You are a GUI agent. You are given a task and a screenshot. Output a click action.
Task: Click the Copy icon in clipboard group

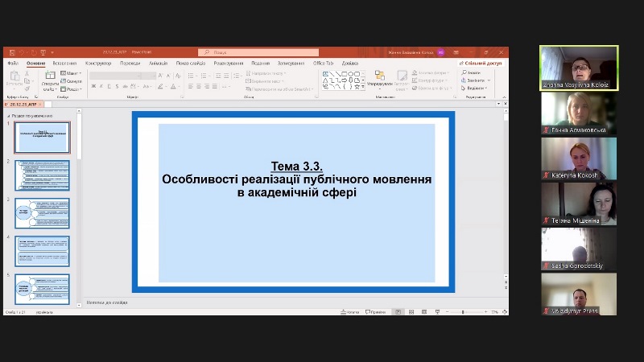[x=27, y=81]
